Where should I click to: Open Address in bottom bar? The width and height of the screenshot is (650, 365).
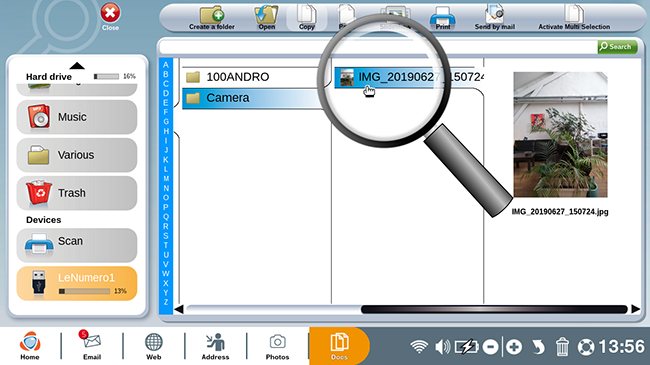coord(215,346)
